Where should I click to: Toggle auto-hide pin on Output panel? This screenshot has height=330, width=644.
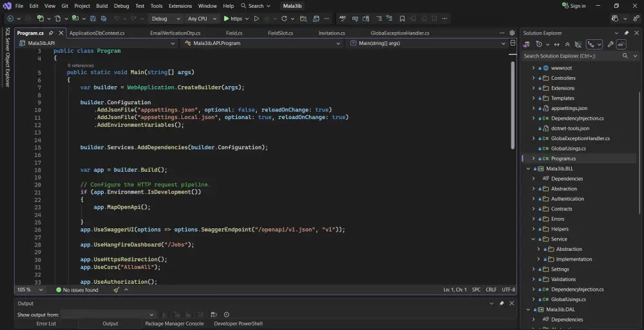pos(502,304)
